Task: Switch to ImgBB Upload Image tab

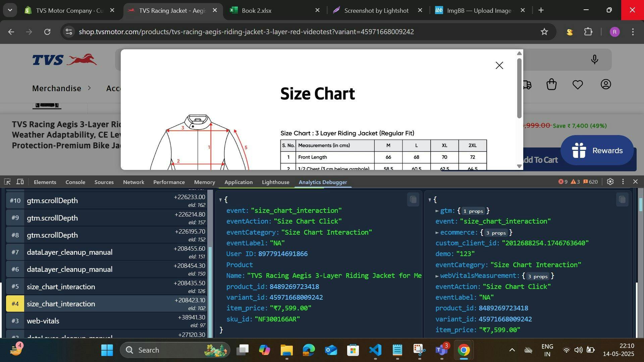Action: (480, 11)
